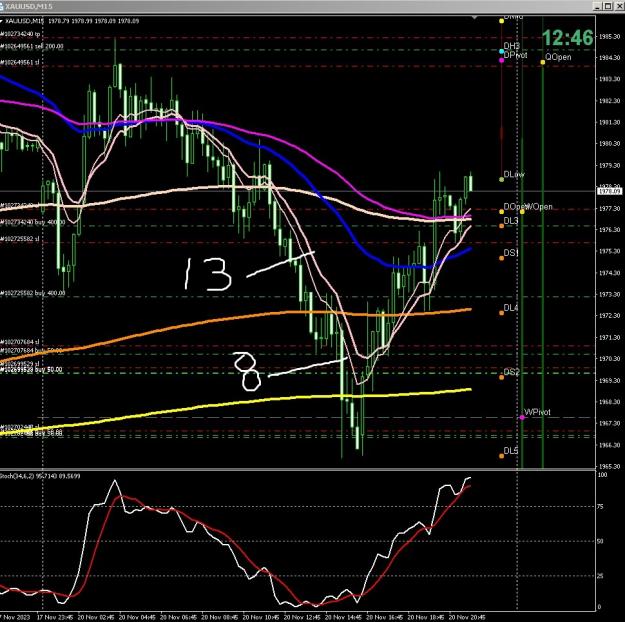
Task: Maximize the XAUUSD,M15 chart window
Action: click(607, 6)
